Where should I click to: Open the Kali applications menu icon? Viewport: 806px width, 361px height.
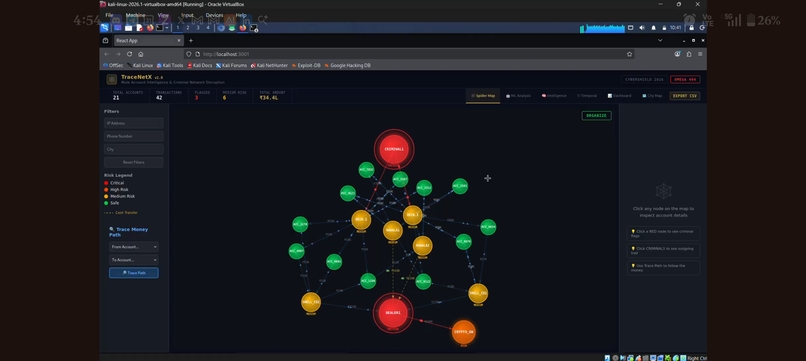pyautogui.click(x=104, y=28)
